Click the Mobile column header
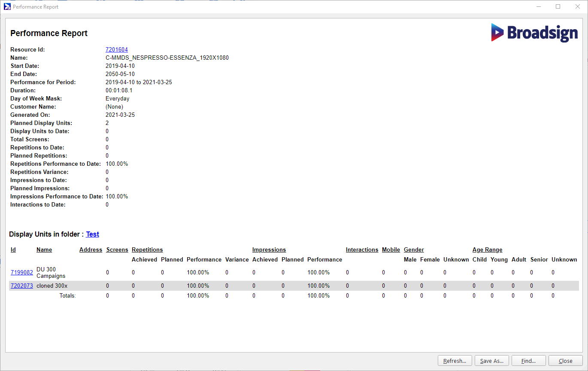This screenshot has width=588, height=371. (x=391, y=250)
